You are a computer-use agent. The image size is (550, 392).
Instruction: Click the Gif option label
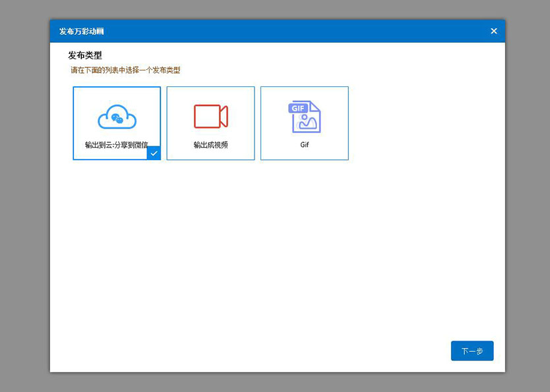[x=305, y=145]
